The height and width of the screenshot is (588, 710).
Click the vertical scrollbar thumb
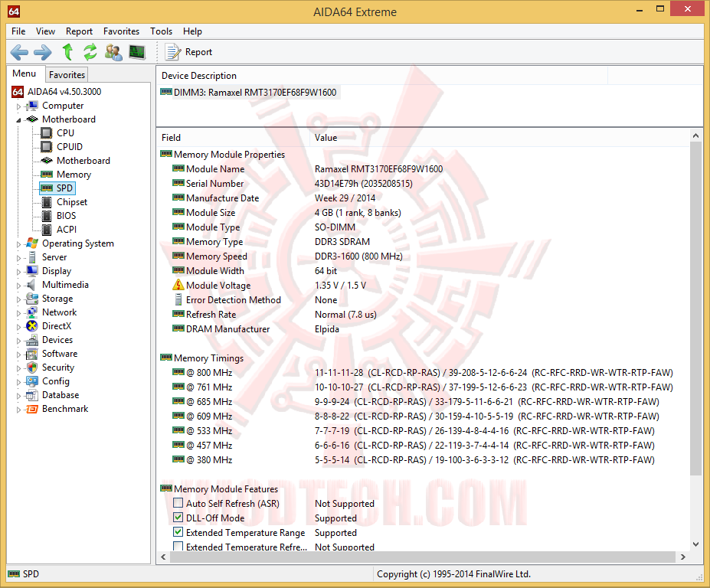696,308
